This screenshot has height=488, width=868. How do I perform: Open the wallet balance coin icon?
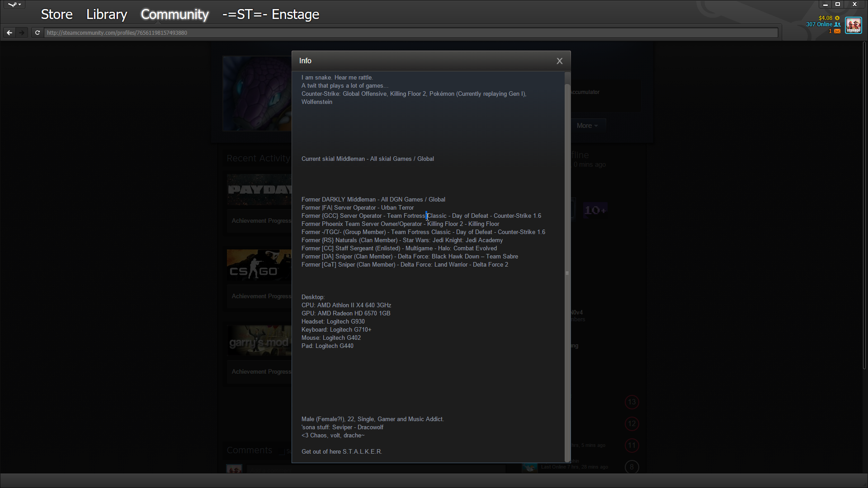837,18
